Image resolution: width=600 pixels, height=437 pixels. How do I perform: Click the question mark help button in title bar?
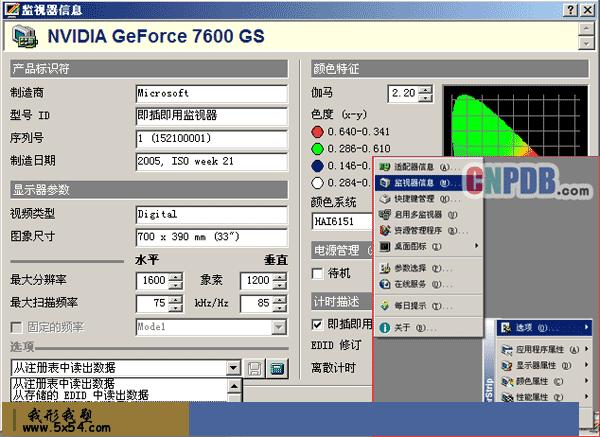(x=570, y=10)
